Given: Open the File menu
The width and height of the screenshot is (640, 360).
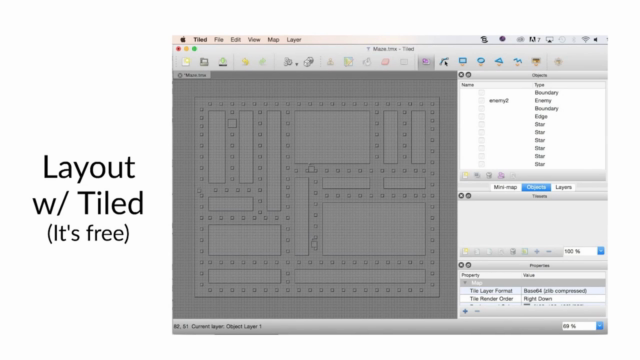Looking at the screenshot, I should [x=218, y=40].
